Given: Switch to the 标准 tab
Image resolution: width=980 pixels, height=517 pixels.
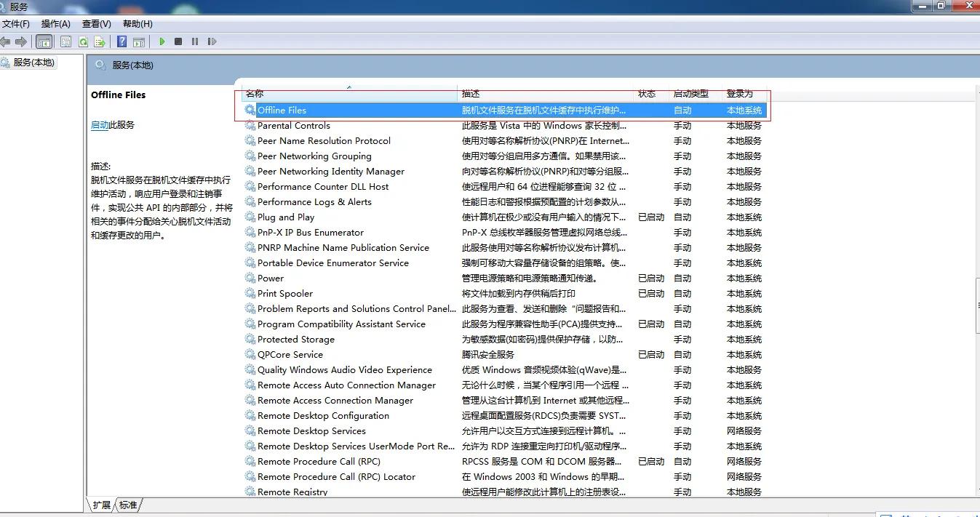Looking at the screenshot, I should pyautogui.click(x=127, y=504).
